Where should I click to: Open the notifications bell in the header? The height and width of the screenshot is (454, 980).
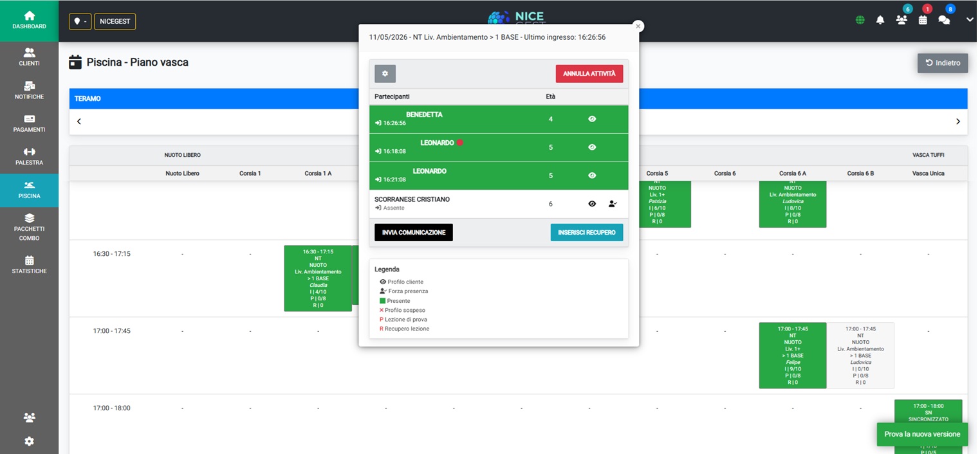pos(880,20)
